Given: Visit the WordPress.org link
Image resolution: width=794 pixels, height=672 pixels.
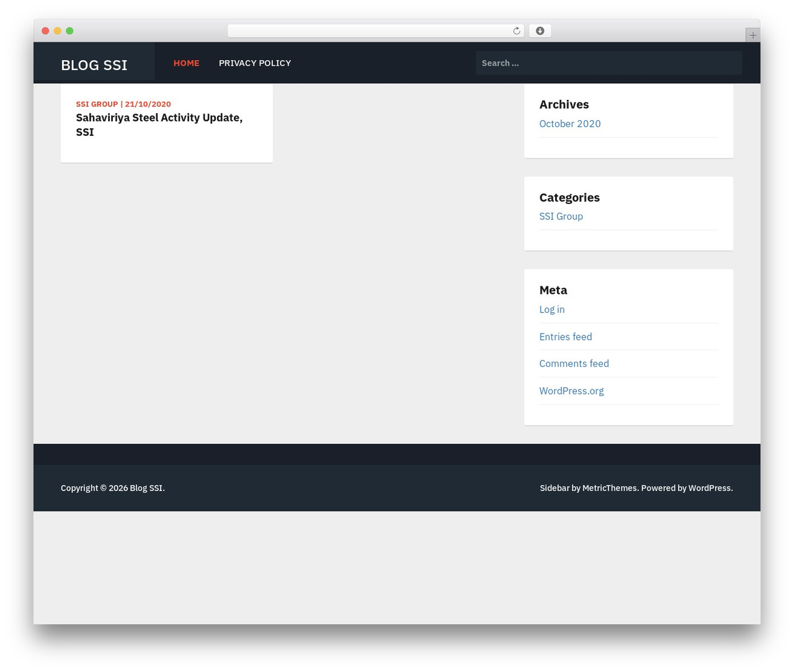Looking at the screenshot, I should point(571,391).
